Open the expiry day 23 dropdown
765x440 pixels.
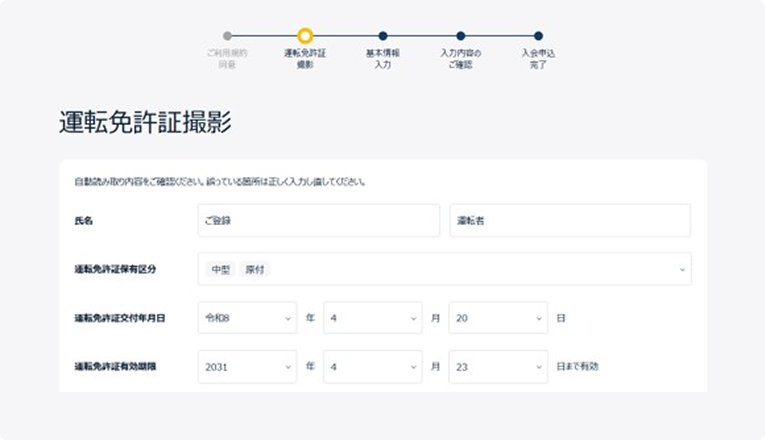coord(498,366)
